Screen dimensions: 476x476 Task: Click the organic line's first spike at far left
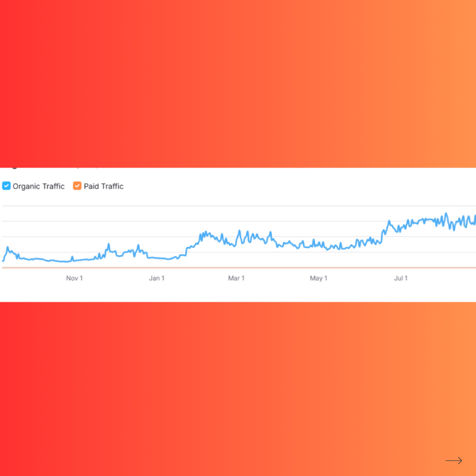tap(7, 247)
